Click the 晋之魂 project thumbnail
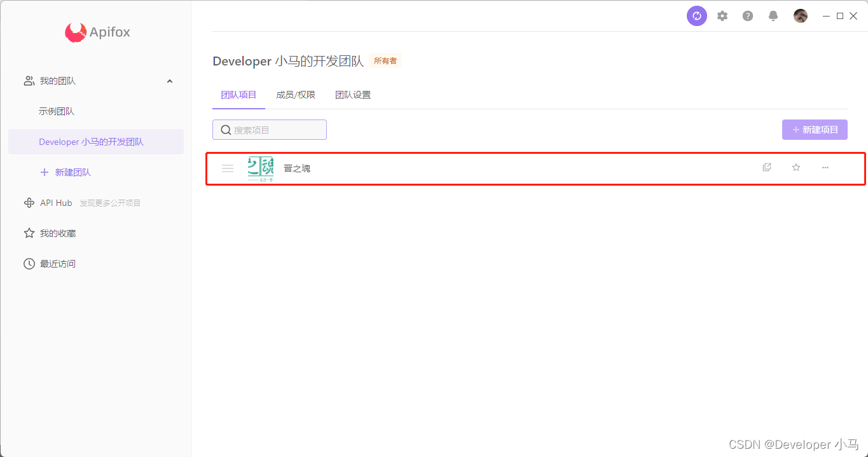The image size is (868, 457). (x=261, y=169)
